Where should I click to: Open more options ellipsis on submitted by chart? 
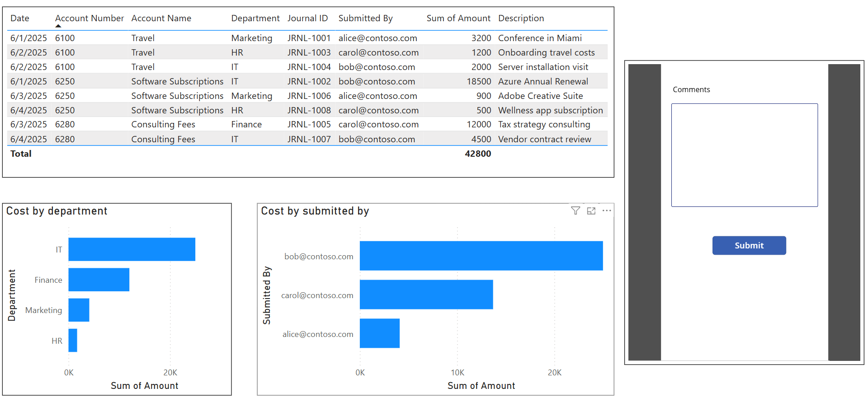[x=607, y=210]
